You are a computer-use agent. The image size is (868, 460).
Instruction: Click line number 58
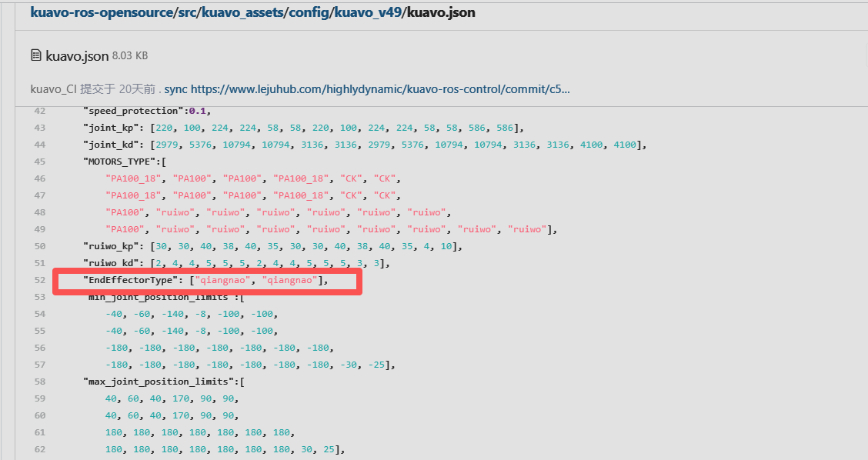[40, 382]
